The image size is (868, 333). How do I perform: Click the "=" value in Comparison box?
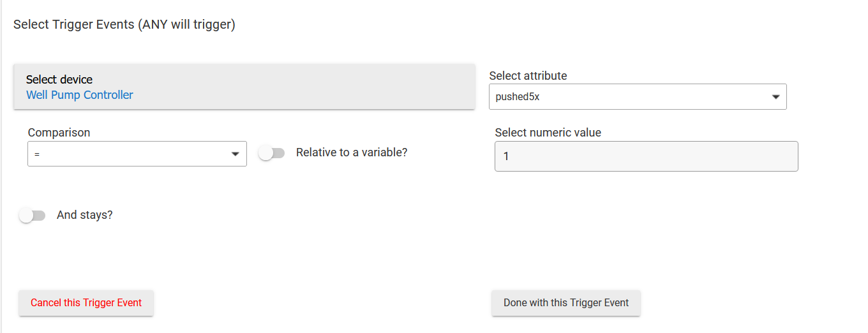tap(37, 154)
